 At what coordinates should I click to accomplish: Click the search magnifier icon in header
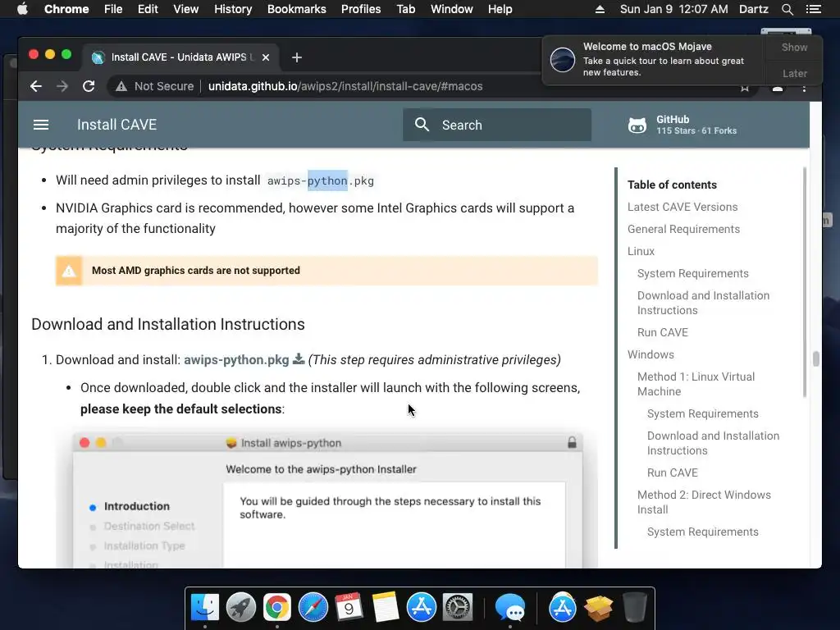click(x=422, y=125)
